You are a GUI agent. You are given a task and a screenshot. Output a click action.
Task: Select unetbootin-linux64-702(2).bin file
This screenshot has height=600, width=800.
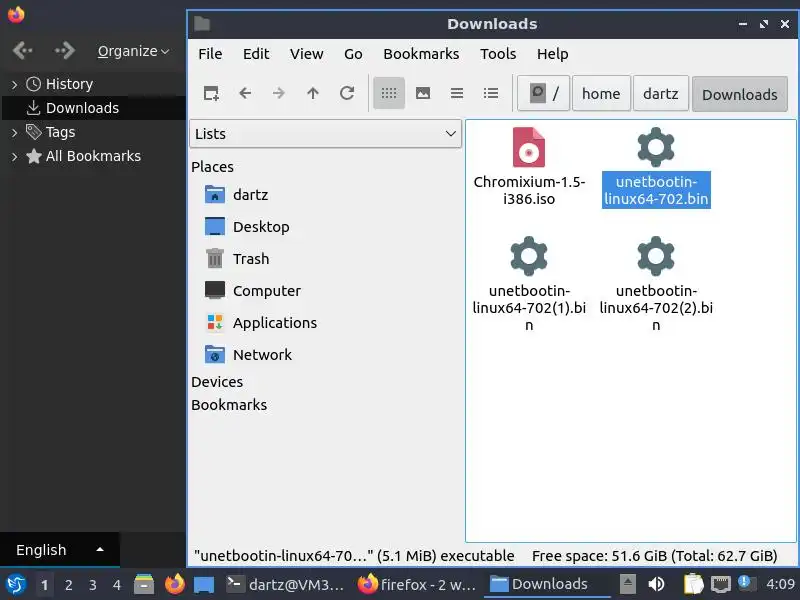click(x=656, y=284)
